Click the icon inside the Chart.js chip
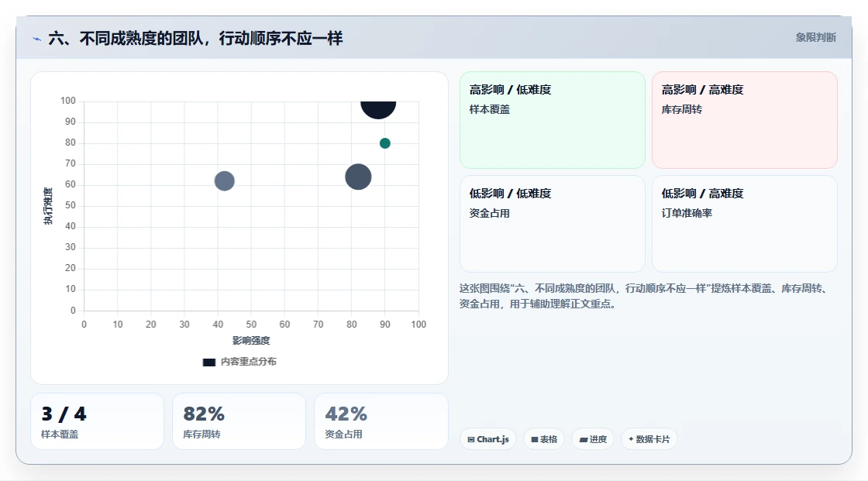 coord(471,439)
